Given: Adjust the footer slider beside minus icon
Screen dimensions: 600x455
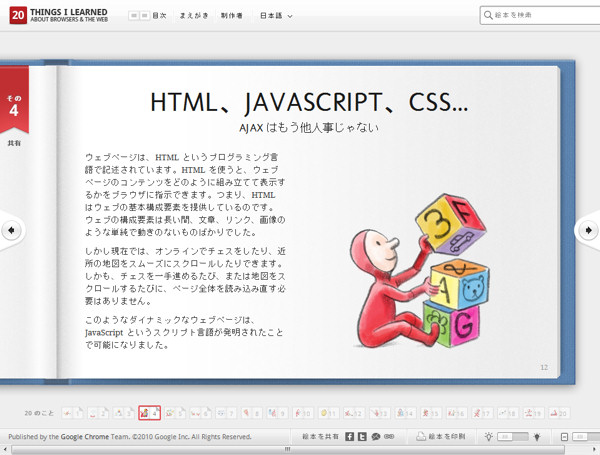Looking at the screenshot, I should [586, 437].
